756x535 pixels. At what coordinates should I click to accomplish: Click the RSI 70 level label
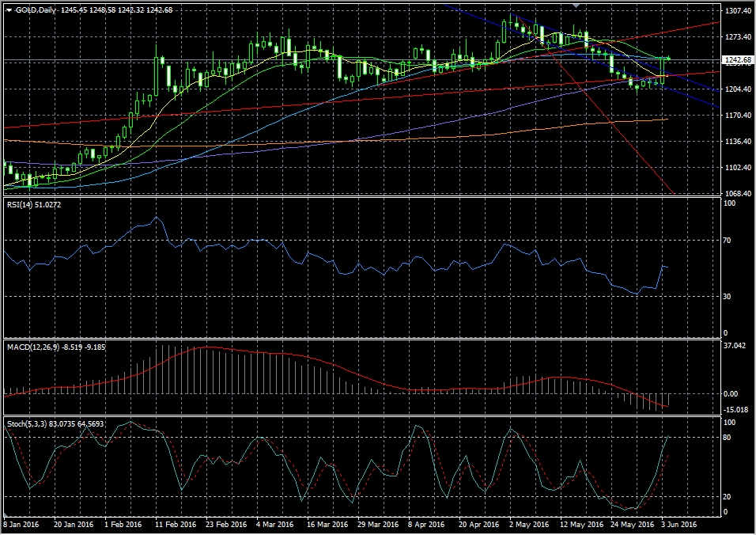(x=728, y=240)
